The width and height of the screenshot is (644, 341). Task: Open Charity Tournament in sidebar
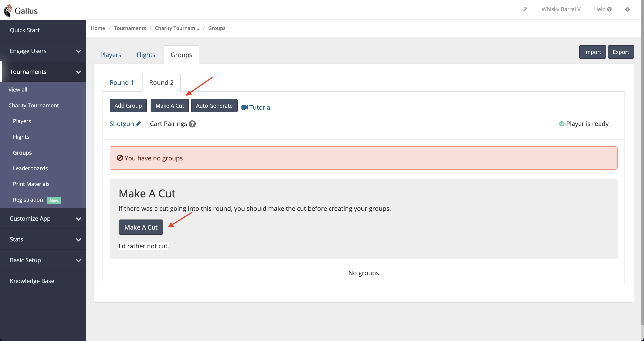pos(34,105)
